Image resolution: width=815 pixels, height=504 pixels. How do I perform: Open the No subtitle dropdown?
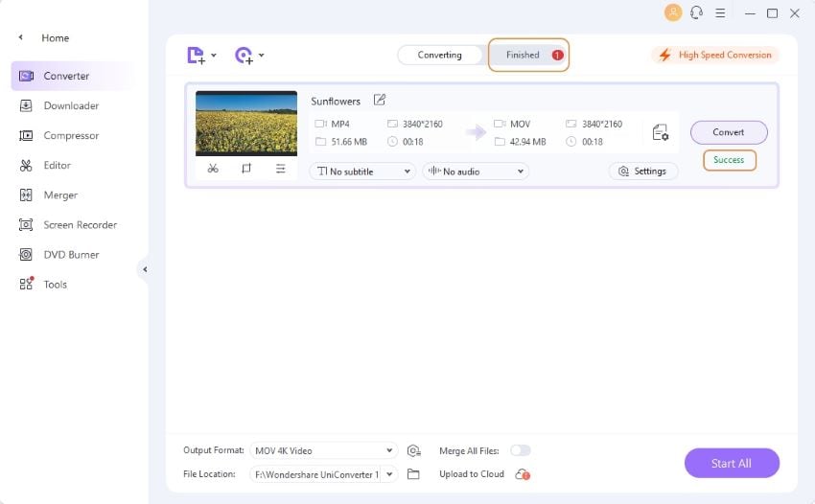[362, 172]
